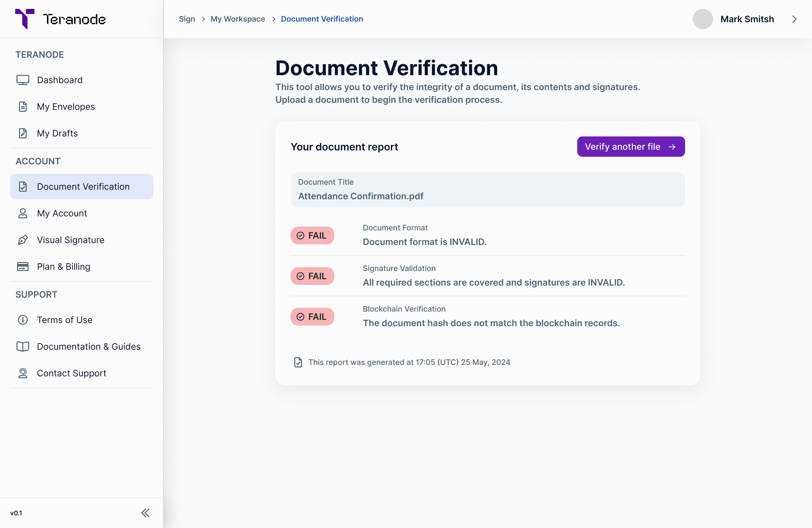This screenshot has height=528, width=812.
Task: Go to My Workspace breadcrumb link
Action: 238,19
